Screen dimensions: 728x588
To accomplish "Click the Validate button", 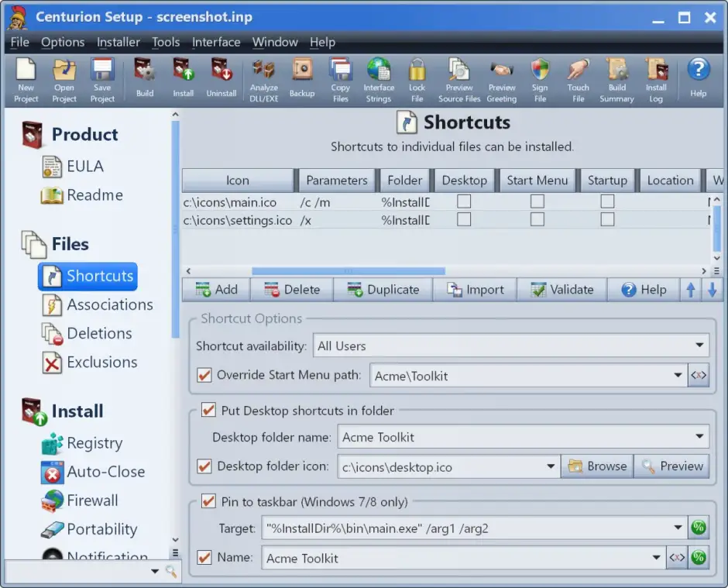I will click(562, 290).
